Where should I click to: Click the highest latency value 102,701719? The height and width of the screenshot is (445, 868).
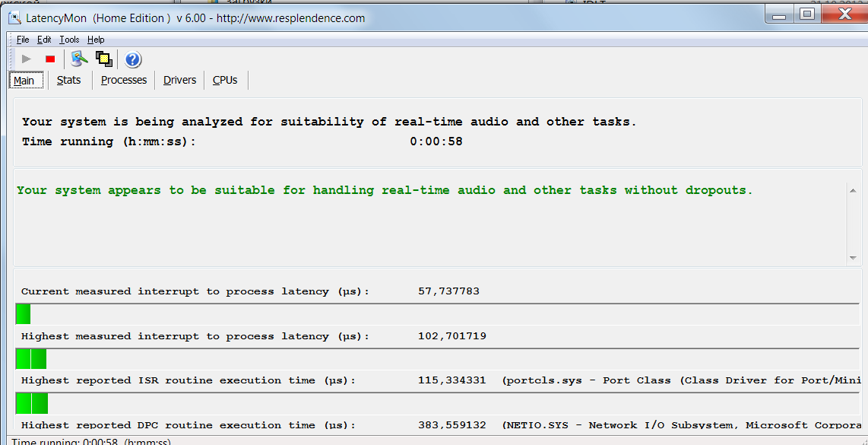pos(452,335)
